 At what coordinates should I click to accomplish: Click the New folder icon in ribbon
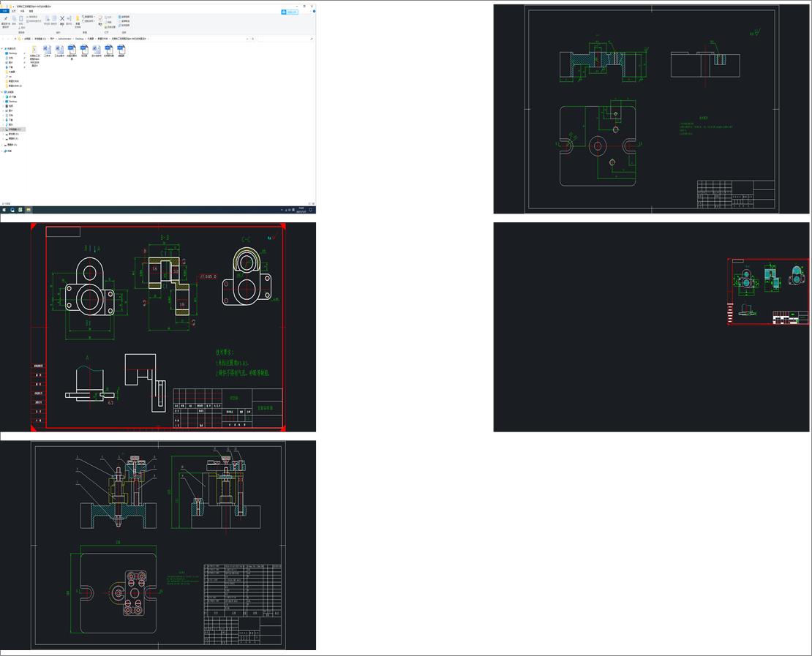point(78,20)
